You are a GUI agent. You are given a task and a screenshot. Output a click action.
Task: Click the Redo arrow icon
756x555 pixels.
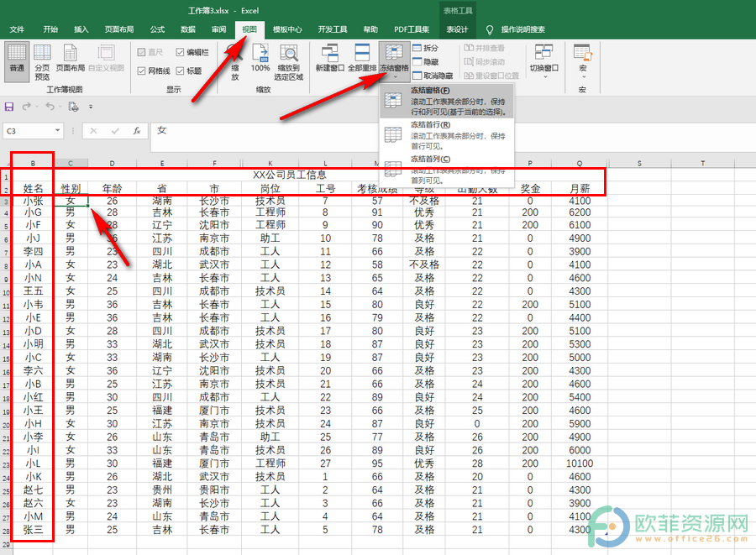[27, 107]
